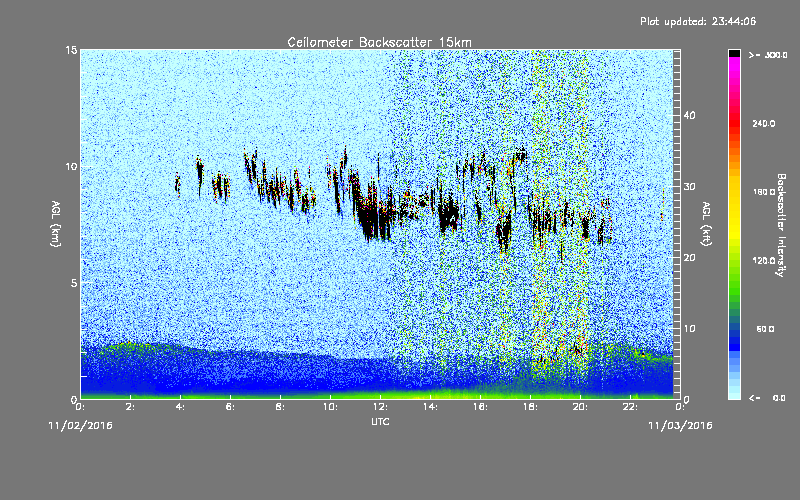This screenshot has height=500, width=800.
Task: Click the end date '11/03/2016'
Action: [680, 426]
